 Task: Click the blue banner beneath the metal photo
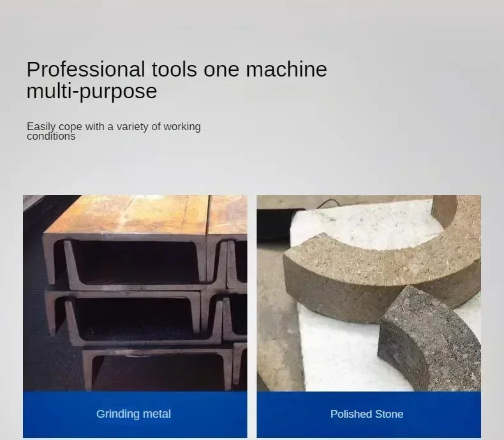[x=135, y=414]
